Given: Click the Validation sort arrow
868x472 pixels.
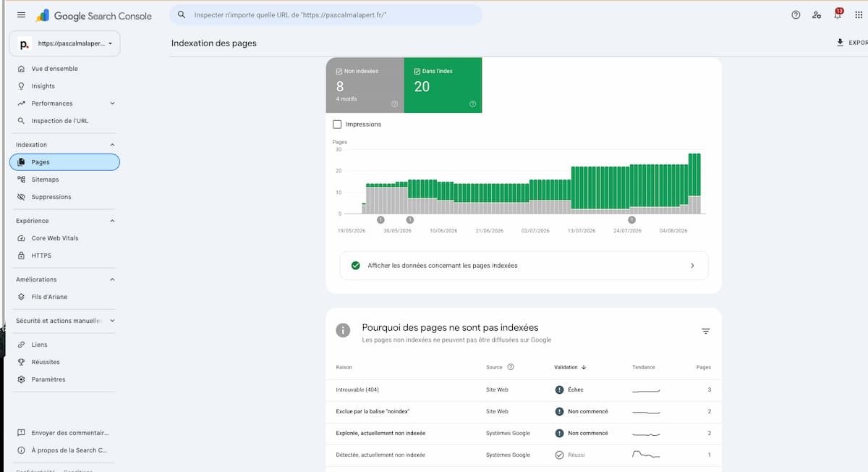Looking at the screenshot, I should point(584,367).
